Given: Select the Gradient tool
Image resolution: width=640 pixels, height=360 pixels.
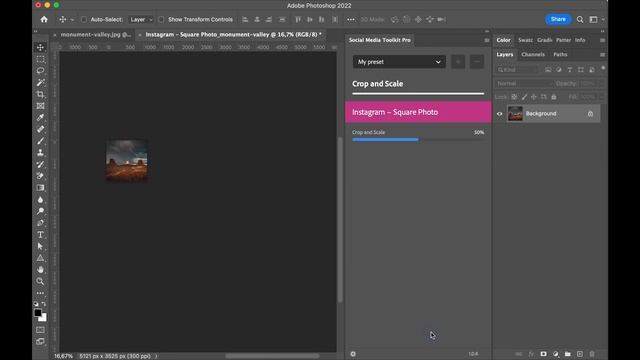Looking at the screenshot, I should (40, 188).
